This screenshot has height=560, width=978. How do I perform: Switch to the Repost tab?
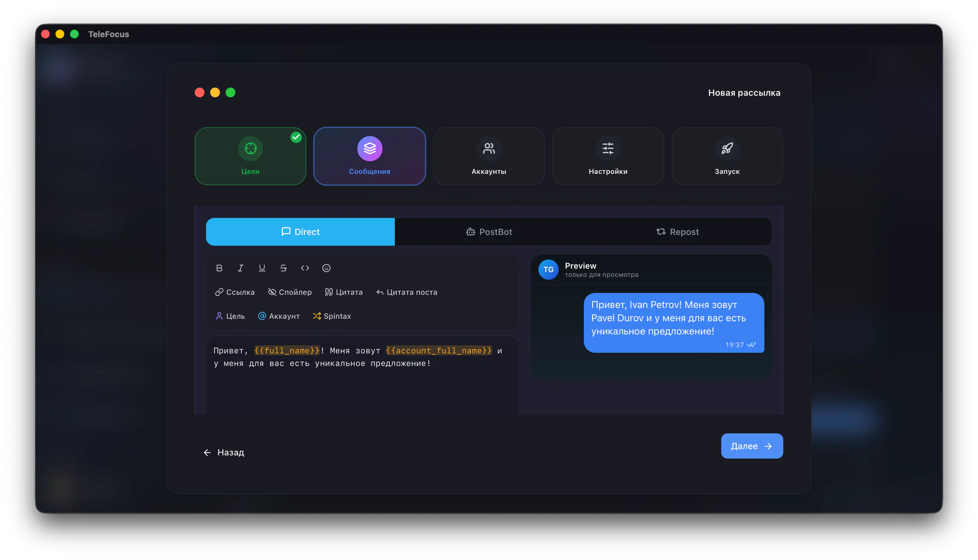point(677,231)
